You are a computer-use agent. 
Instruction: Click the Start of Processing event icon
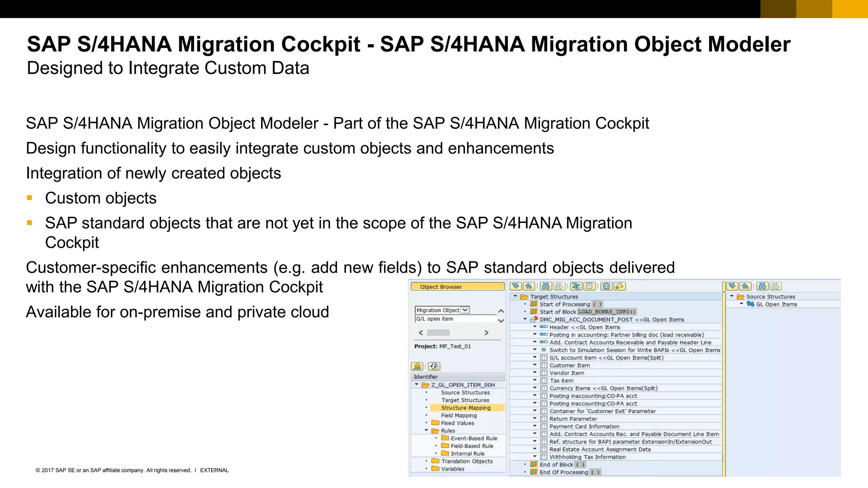click(534, 304)
